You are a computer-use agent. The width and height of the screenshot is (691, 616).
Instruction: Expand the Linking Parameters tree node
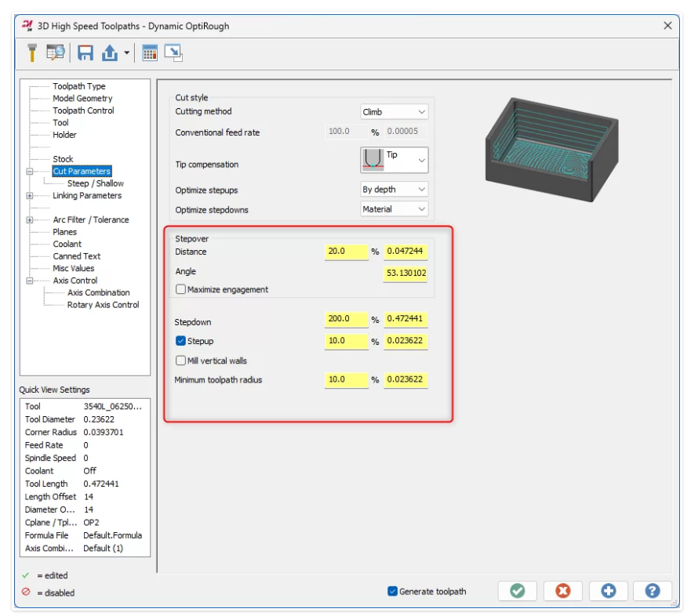coord(30,196)
